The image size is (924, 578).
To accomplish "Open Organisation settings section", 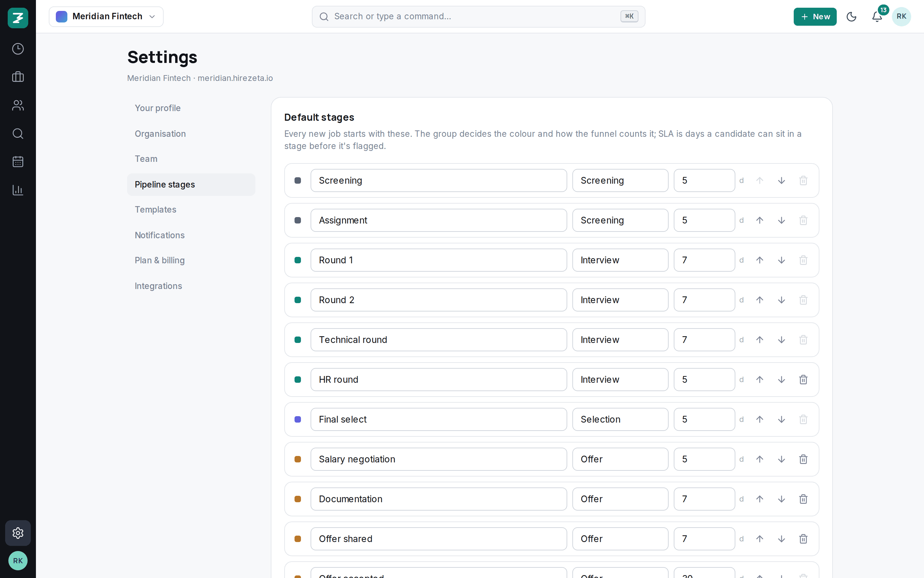I will point(191,134).
